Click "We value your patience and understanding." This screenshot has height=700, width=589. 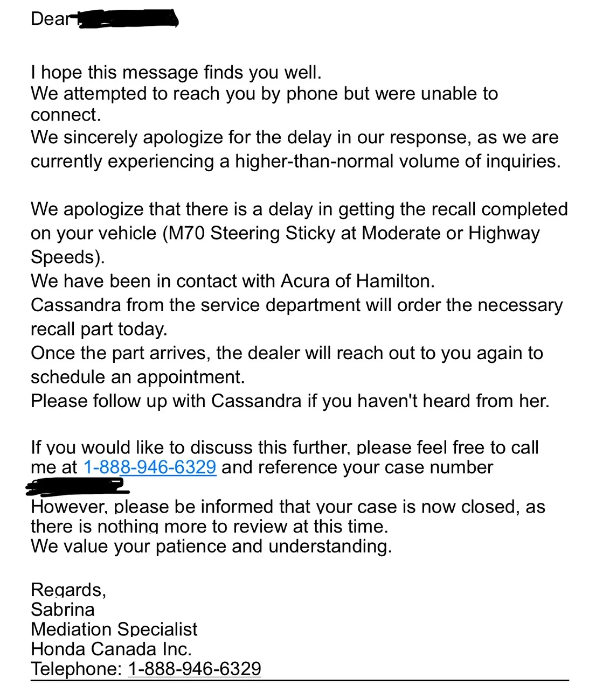pos(211,546)
